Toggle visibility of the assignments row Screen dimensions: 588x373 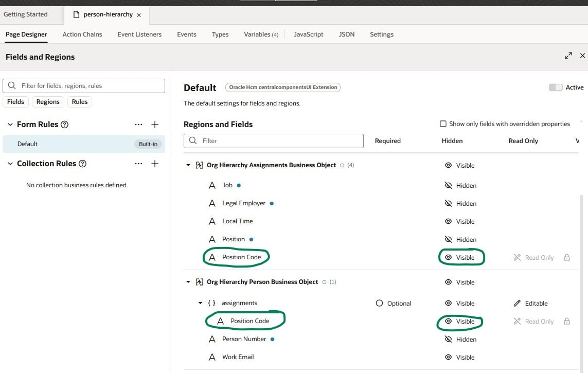(x=459, y=303)
